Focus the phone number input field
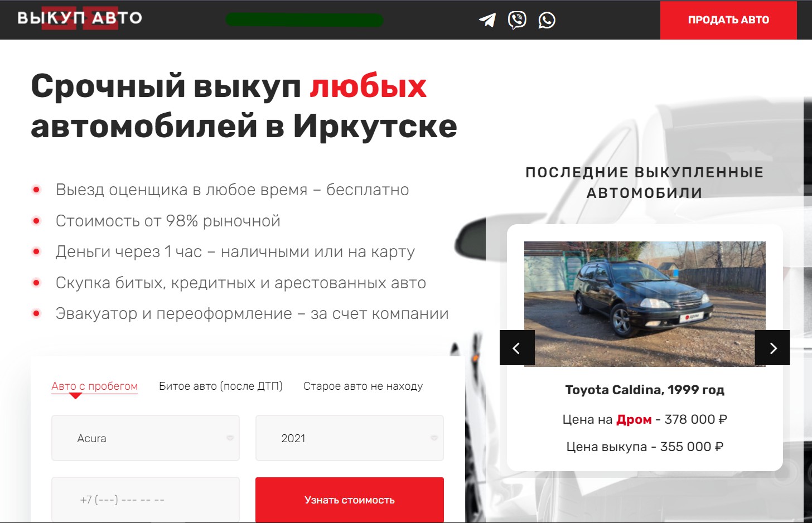This screenshot has width=812, height=523. click(x=146, y=500)
